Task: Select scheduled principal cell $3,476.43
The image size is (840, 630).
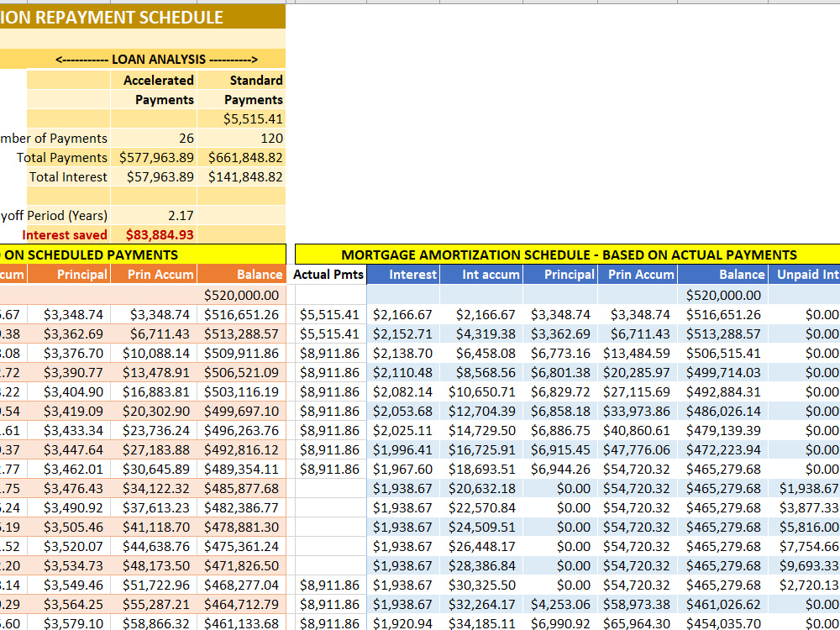Action: (69, 488)
